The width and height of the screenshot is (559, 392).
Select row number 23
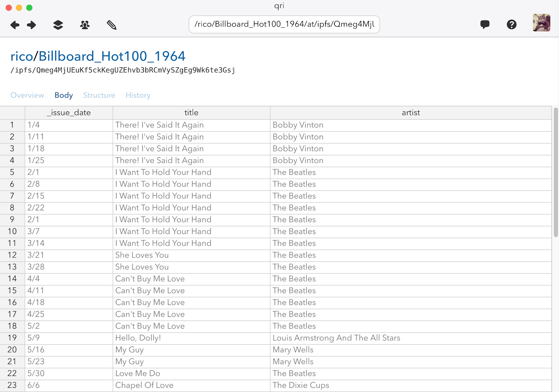[12, 386]
